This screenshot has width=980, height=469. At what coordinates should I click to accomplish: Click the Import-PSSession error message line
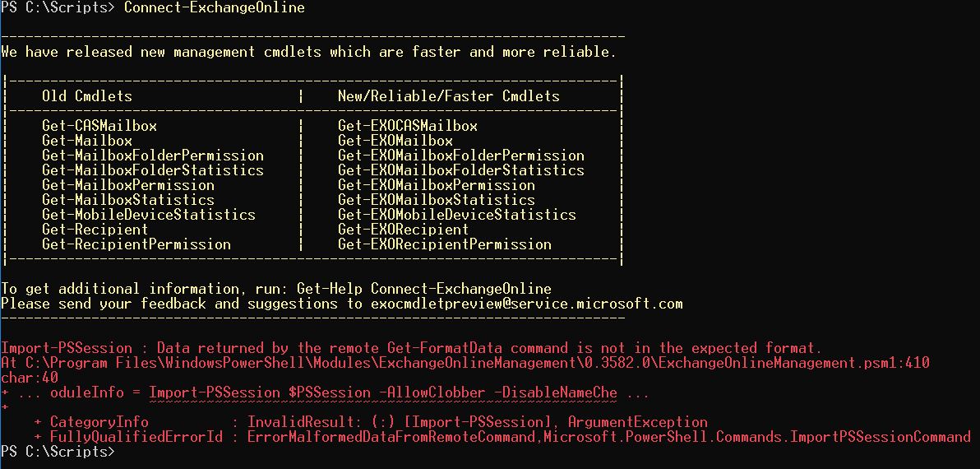point(411,348)
